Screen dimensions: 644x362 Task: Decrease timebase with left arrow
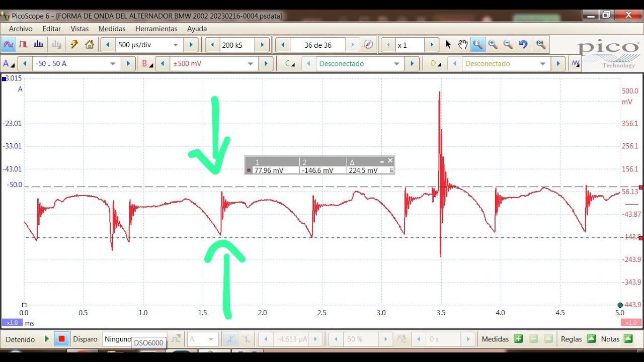[108, 45]
